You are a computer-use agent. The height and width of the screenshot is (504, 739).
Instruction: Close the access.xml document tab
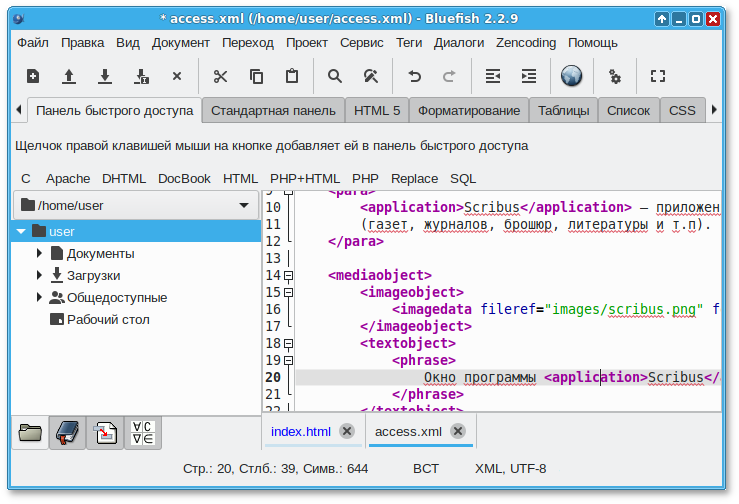[x=458, y=431]
